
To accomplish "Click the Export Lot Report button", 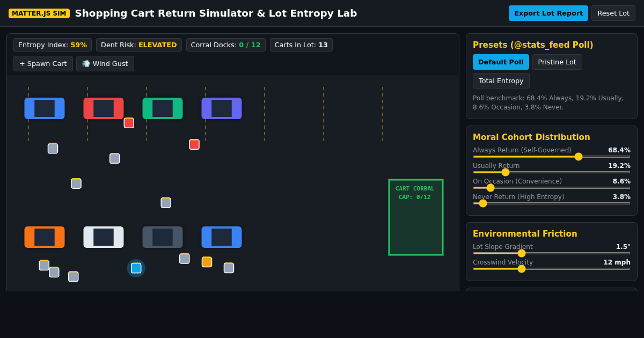I will (548, 13).
